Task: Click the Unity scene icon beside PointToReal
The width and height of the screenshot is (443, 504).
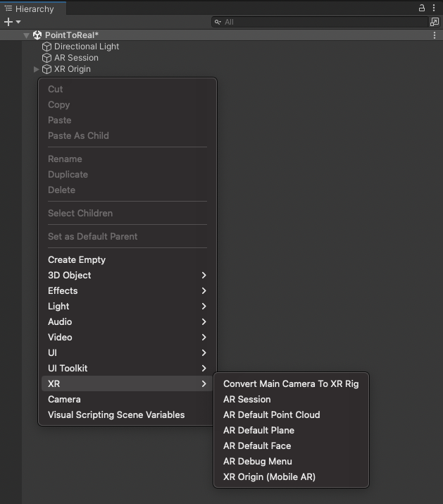Action: pyautogui.click(x=37, y=35)
